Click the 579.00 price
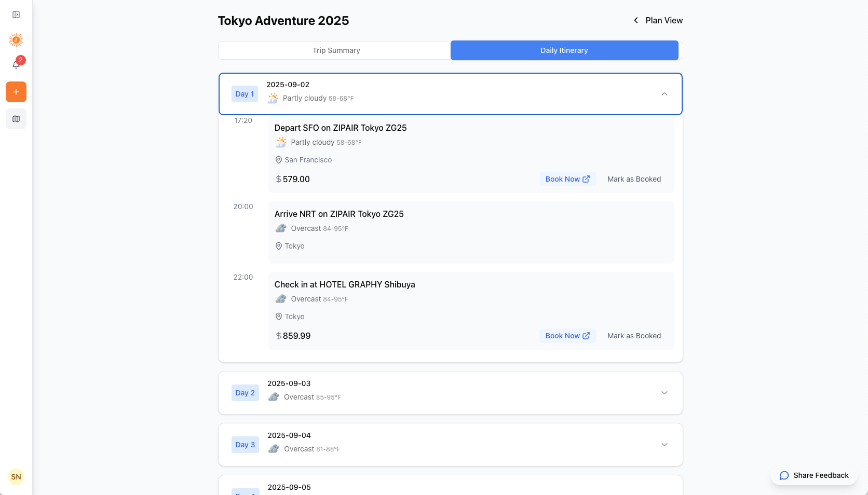 coord(296,179)
